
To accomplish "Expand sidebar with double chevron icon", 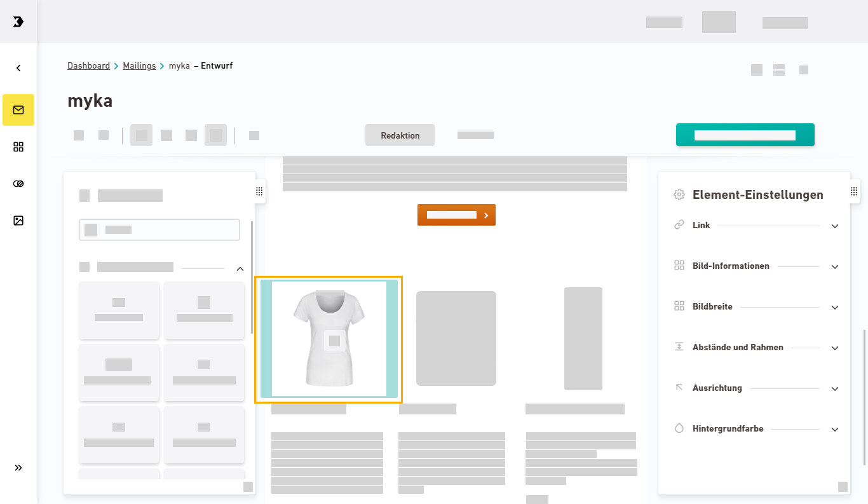I will click(x=18, y=468).
